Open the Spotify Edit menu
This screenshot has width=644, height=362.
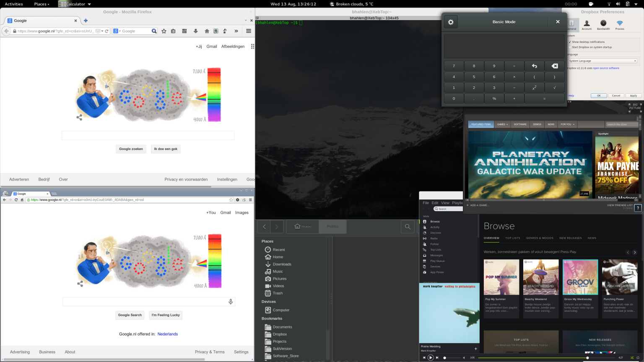point(435,203)
